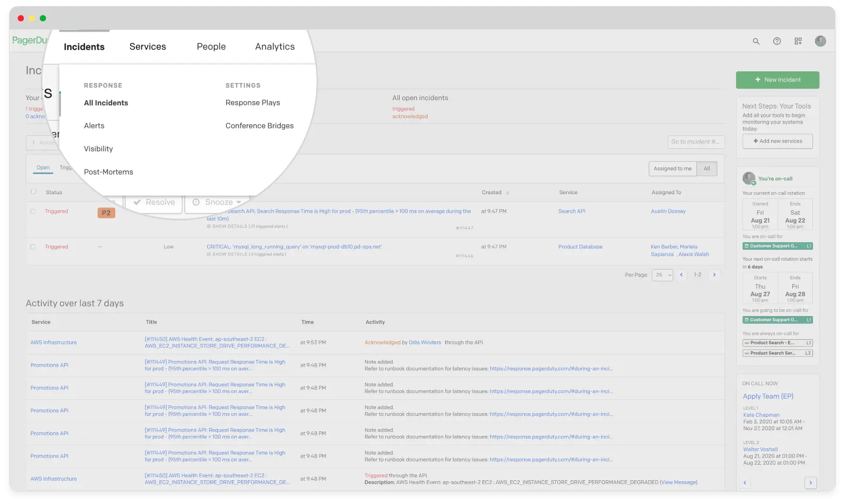Open Ken Barber assignee link
The height and width of the screenshot is (504, 845).
click(664, 247)
